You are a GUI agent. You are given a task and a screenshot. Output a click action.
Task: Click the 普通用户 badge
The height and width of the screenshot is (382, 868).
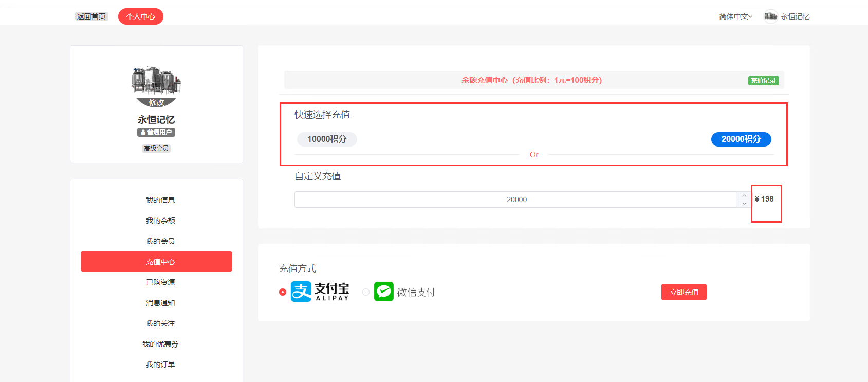point(156,132)
